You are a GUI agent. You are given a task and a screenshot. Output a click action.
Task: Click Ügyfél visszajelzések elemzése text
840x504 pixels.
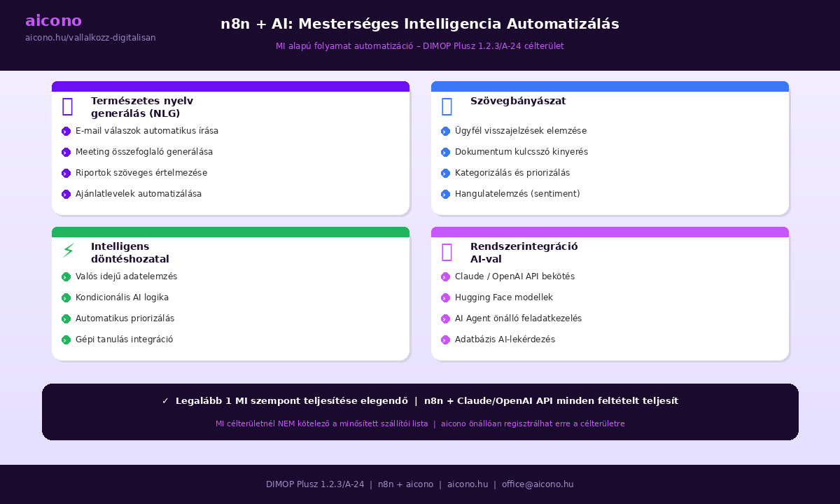tap(521, 131)
